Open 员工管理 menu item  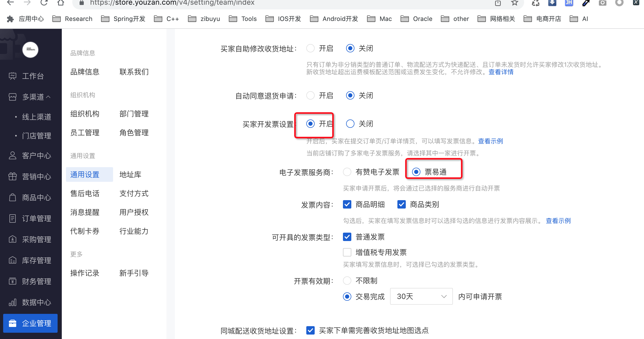pyautogui.click(x=85, y=133)
